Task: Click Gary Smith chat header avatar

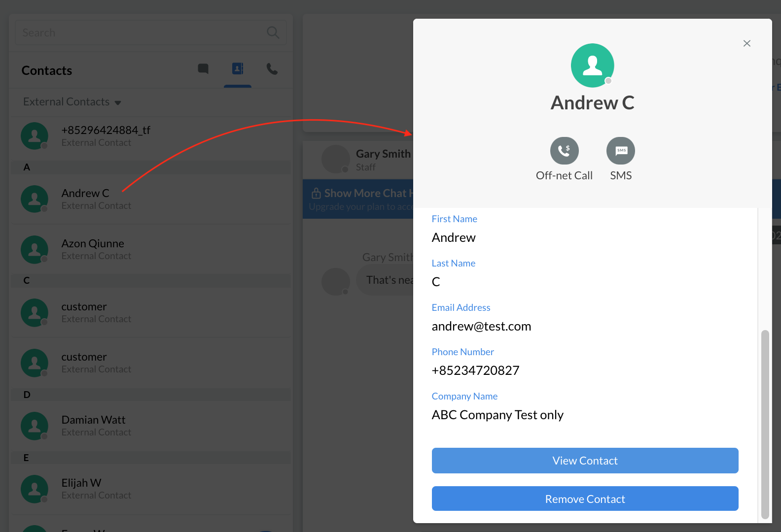Action: click(336, 159)
